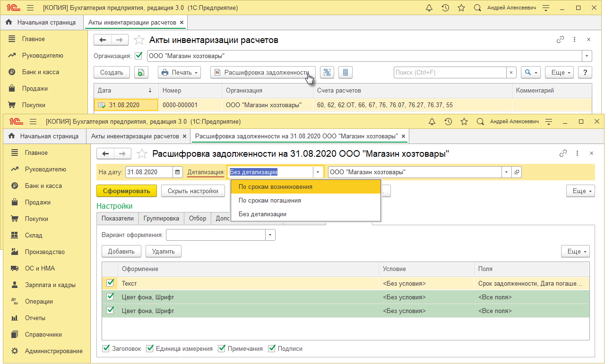The width and height of the screenshot is (605, 364).
Task: Expand the Вариант оформления dropdown
Action: coord(270,235)
